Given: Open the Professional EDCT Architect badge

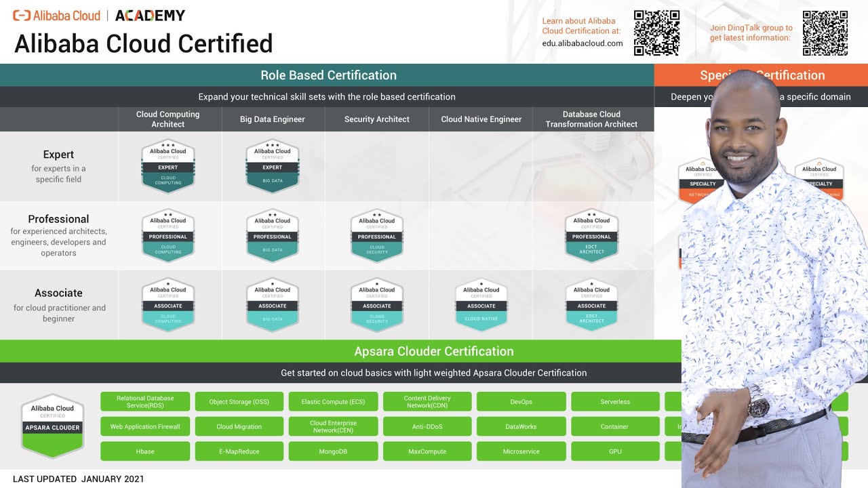Looking at the screenshot, I should [x=591, y=235].
